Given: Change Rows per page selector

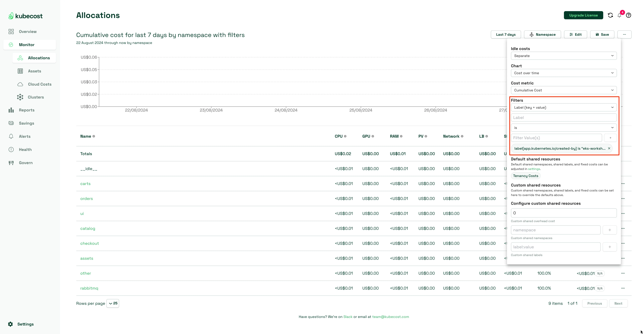Looking at the screenshot, I should tap(113, 303).
